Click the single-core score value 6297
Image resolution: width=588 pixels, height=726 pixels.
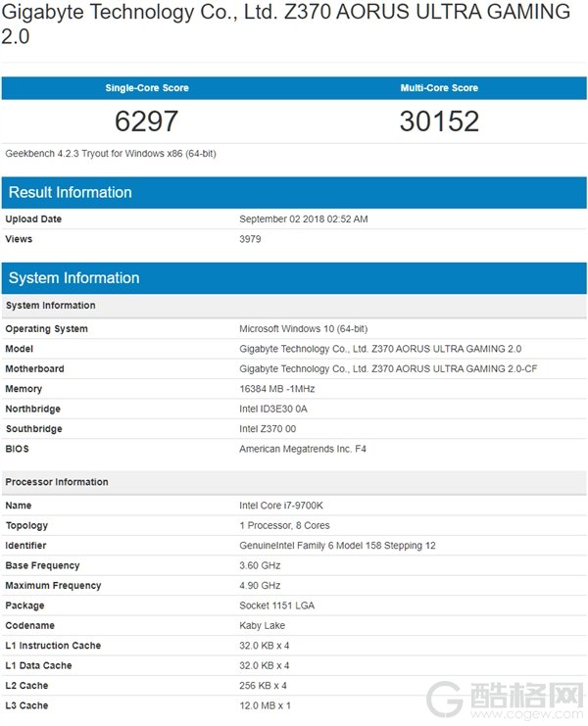tap(146, 121)
